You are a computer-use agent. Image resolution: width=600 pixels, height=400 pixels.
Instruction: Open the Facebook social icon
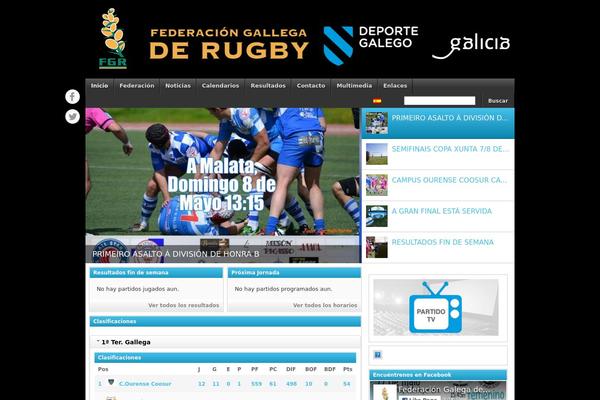[x=72, y=96]
